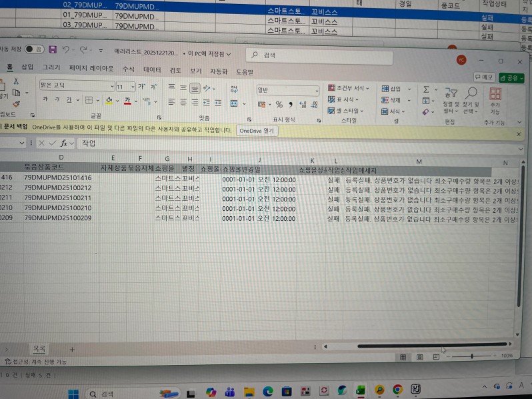
Task: Click the Increase Indent icon
Action: tap(218, 103)
